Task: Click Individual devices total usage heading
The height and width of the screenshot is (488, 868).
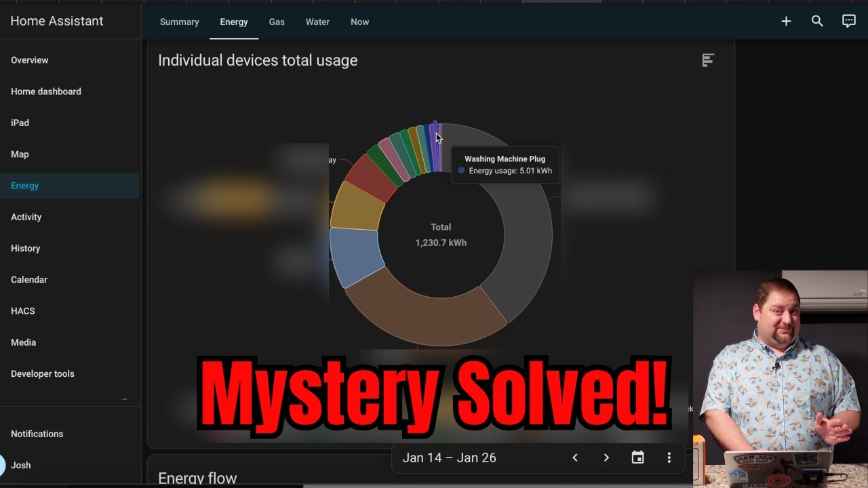Action: [x=258, y=60]
